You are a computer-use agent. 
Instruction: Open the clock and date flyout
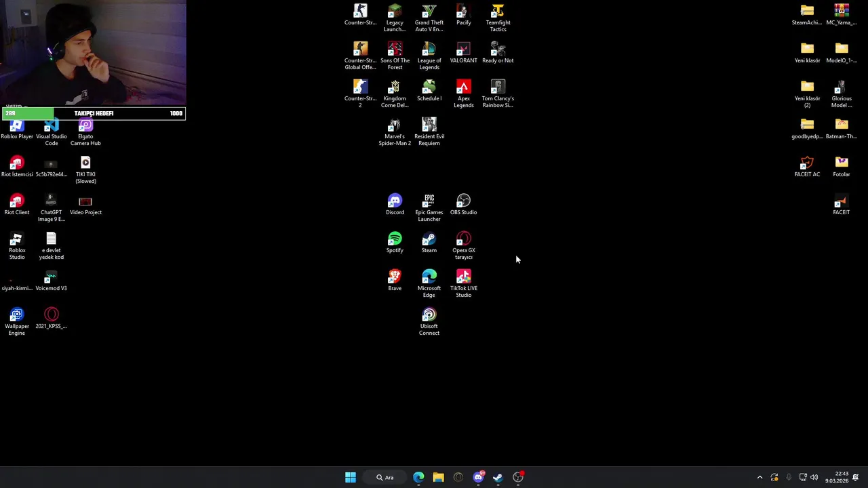pyautogui.click(x=837, y=477)
